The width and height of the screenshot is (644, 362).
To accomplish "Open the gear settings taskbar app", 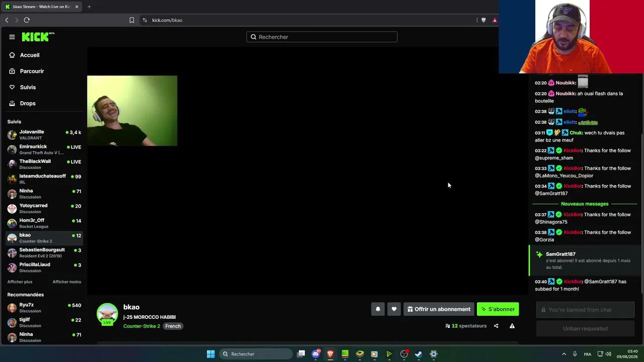I will tap(433, 354).
